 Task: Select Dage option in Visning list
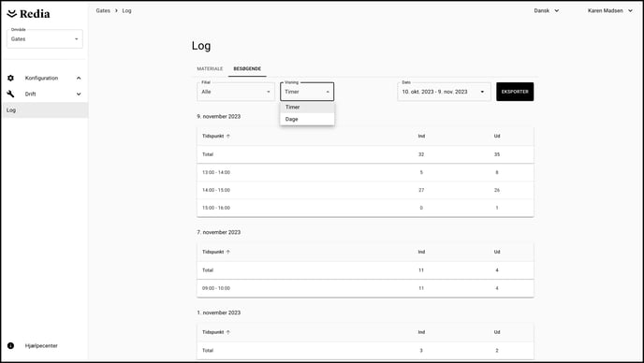307,119
